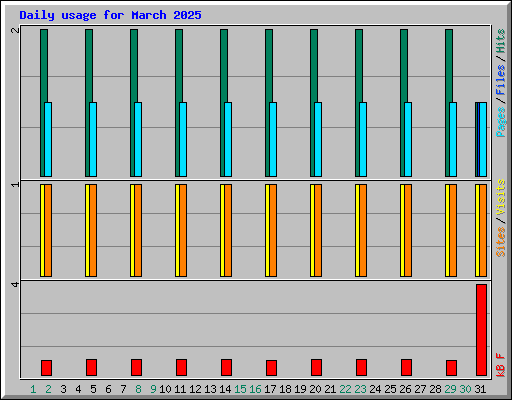Click the red "KB F" legend label
Screen dimensions: 512x400
point(500,365)
